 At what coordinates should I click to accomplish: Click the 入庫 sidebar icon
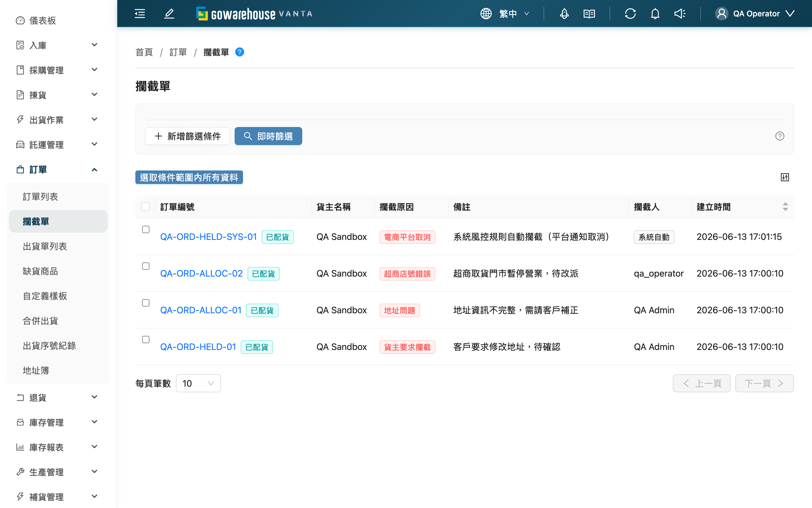click(21, 45)
